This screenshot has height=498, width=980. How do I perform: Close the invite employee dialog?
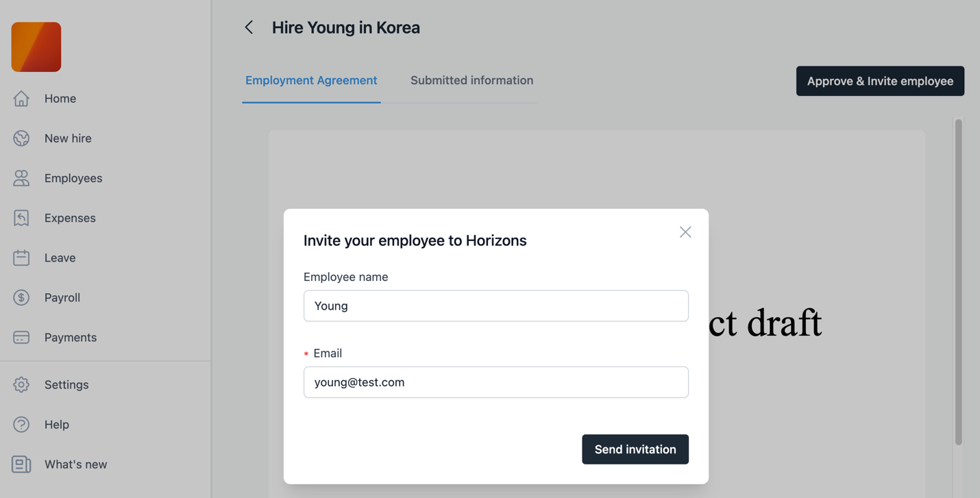pos(685,232)
